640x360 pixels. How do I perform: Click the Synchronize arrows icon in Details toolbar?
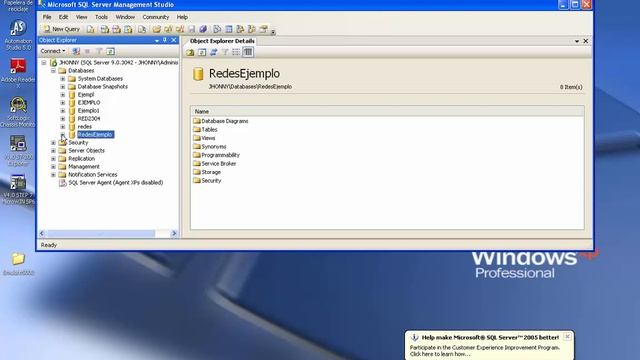(x=213, y=52)
